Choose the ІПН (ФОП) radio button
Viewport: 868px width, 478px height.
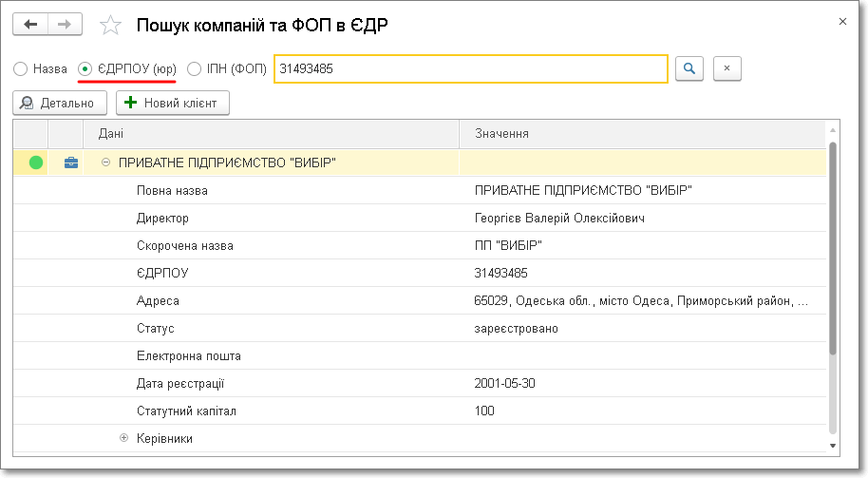coord(195,69)
